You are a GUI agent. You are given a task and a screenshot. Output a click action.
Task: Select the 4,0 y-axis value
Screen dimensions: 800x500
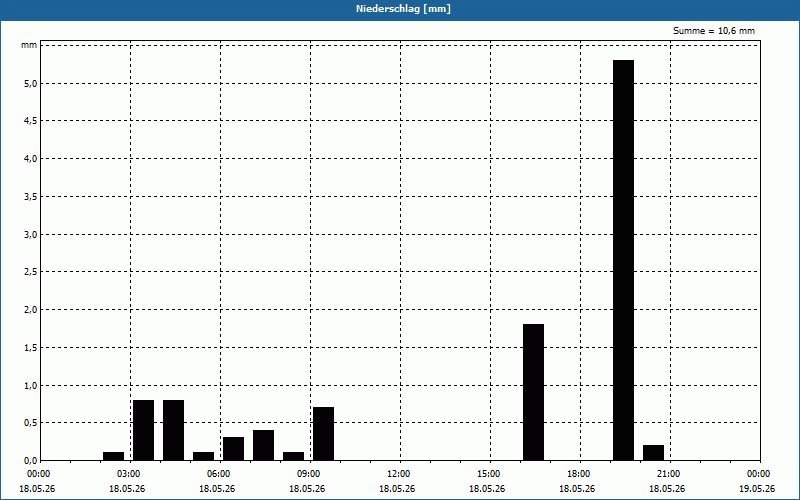tap(31, 159)
